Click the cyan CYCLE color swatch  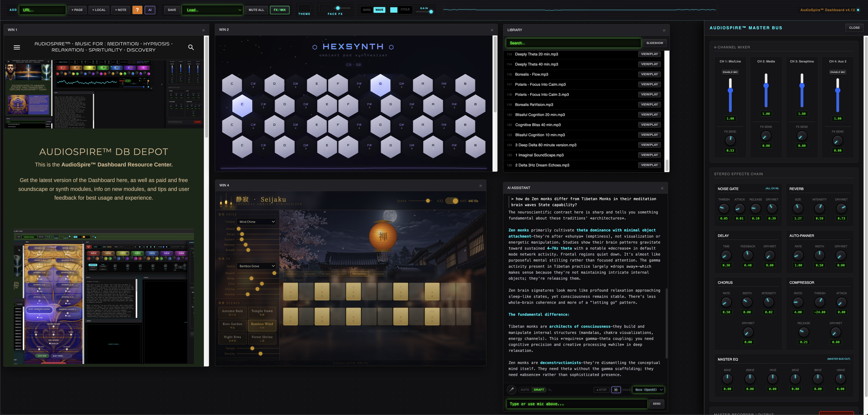(x=393, y=10)
